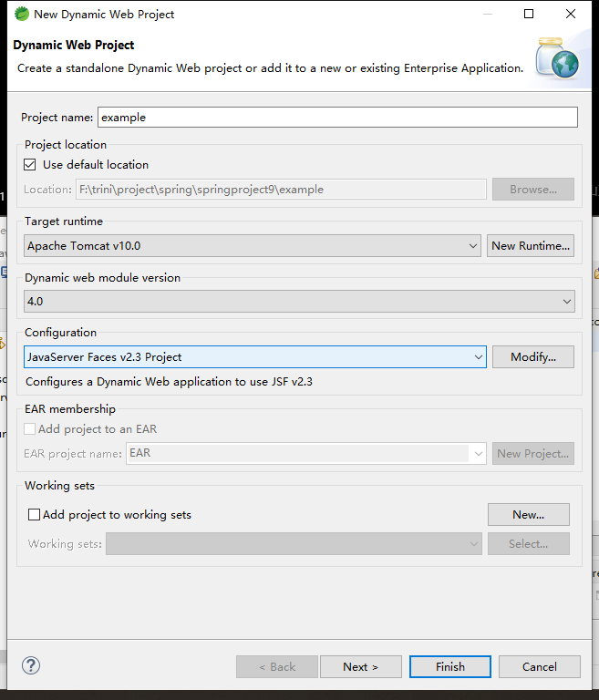Image resolution: width=599 pixels, height=700 pixels.
Task: Click the Spring icon in the title bar
Action: pyautogui.click(x=21, y=14)
